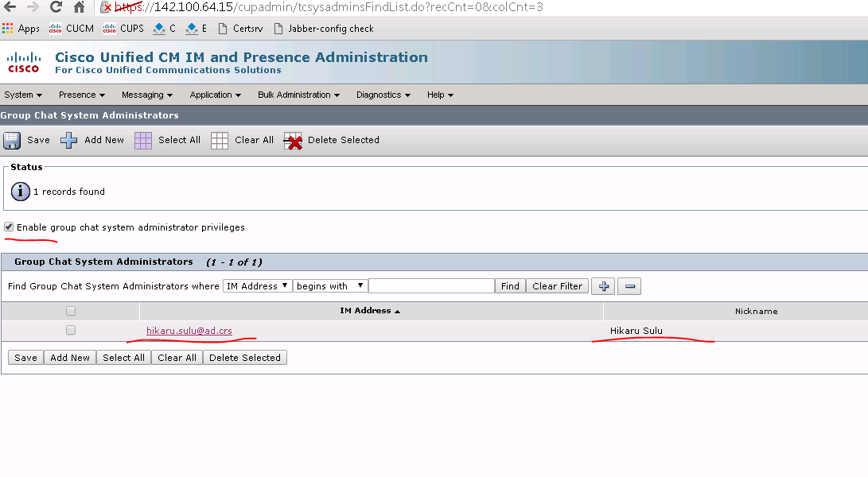Viewport: 868px width, 477px height.
Task: Add a search criterion with the plus button
Action: click(x=603, y=286)
